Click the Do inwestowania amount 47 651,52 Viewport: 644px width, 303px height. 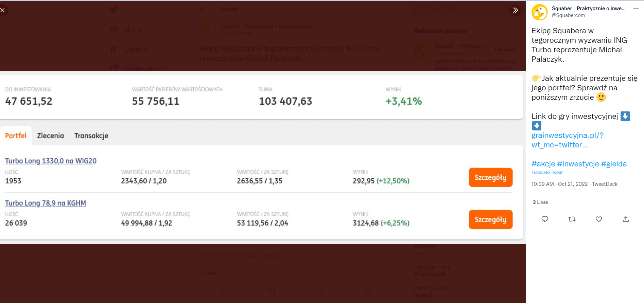[x=29, y=101]
